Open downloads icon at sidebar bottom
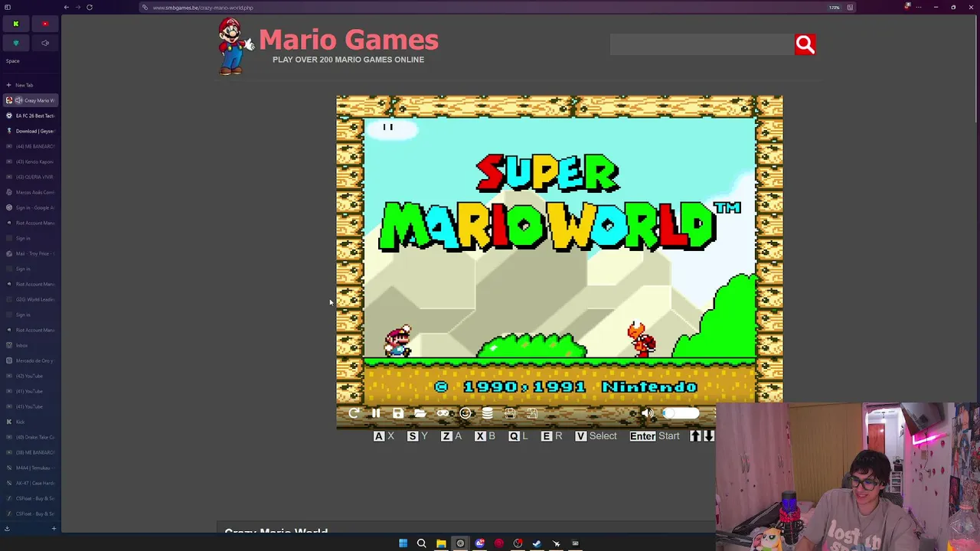The width and height of the screenshot is (980, 551). pos(7,528)
